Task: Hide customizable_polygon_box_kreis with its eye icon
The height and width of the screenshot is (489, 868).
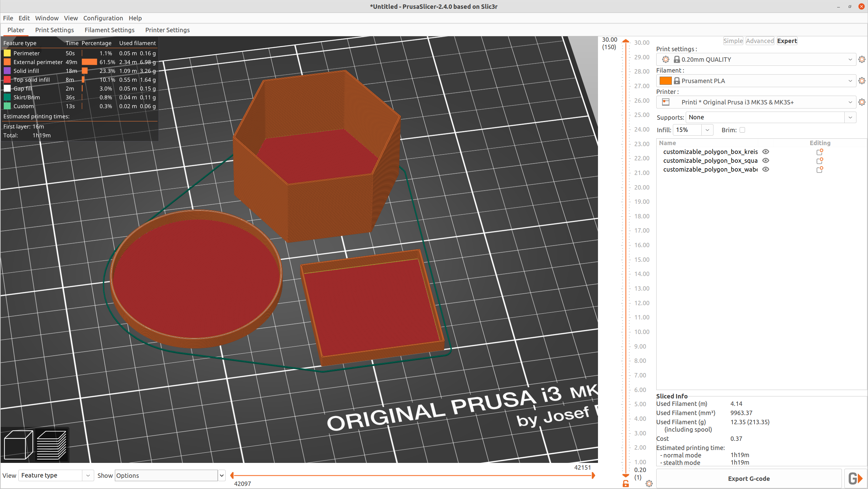Action: pyautogui.click(x=766, y=152)
